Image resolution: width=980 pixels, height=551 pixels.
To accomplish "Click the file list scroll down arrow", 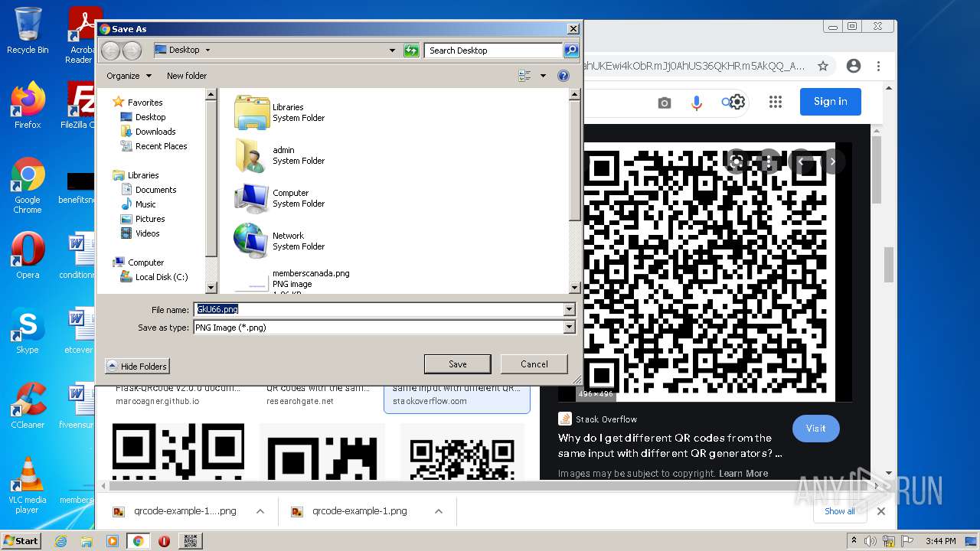I will pos(575,288).
